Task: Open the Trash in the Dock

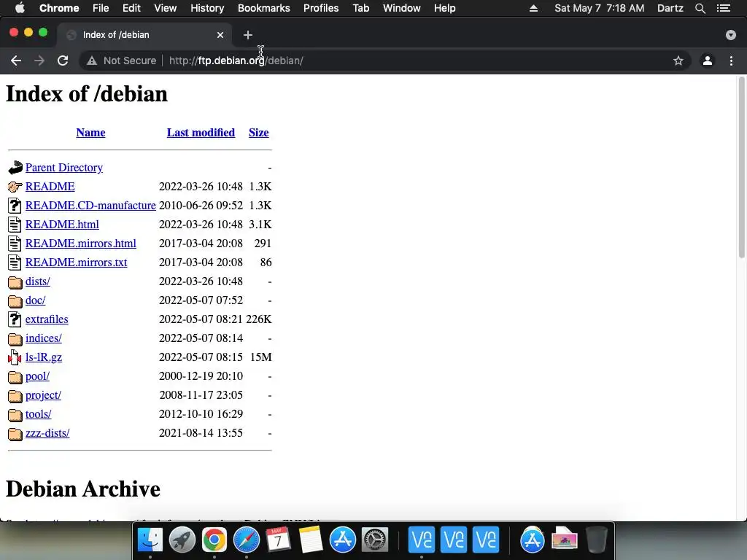Action: [597, 540]
